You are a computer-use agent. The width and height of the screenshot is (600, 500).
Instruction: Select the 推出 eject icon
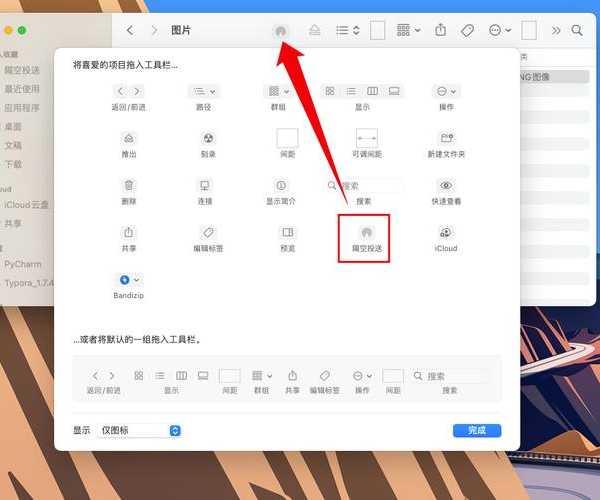pos(128,139)
